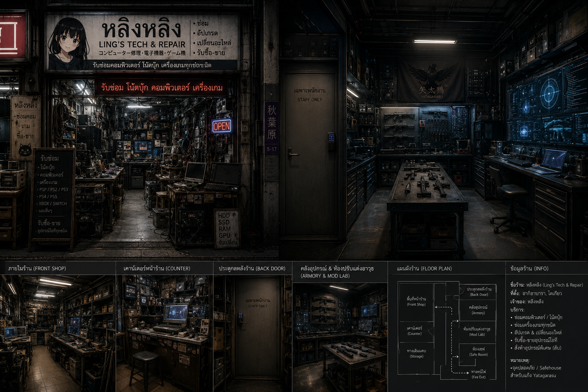Open the Counter view thumbnail
588x392 pixels.
165,334
